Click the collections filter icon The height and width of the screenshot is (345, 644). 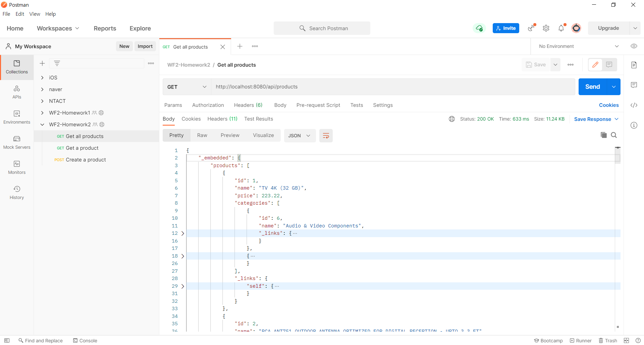[57, 63]
